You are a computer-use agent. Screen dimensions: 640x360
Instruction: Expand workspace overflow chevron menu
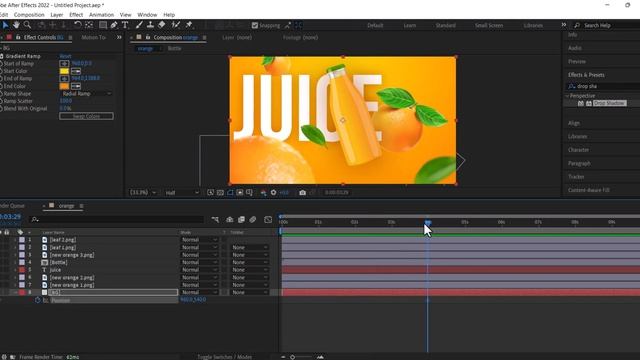point(564,25)
